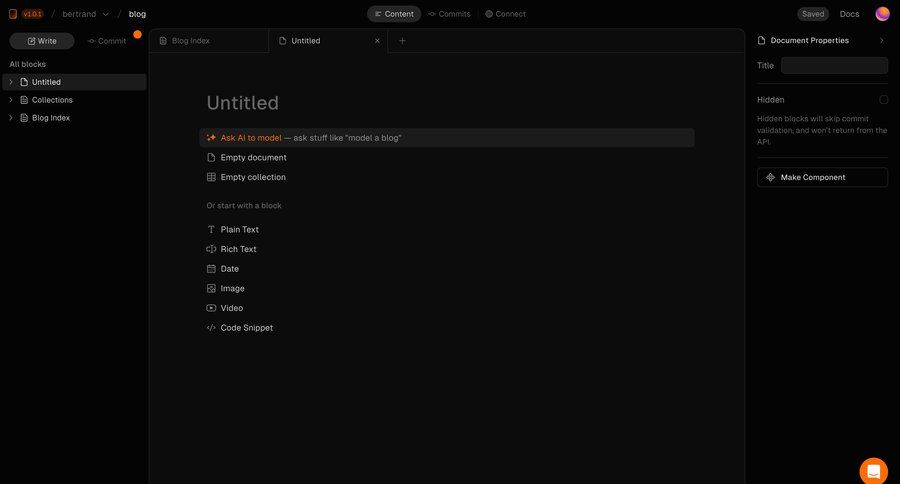Click the Make Component button

[x=822, y=177]
